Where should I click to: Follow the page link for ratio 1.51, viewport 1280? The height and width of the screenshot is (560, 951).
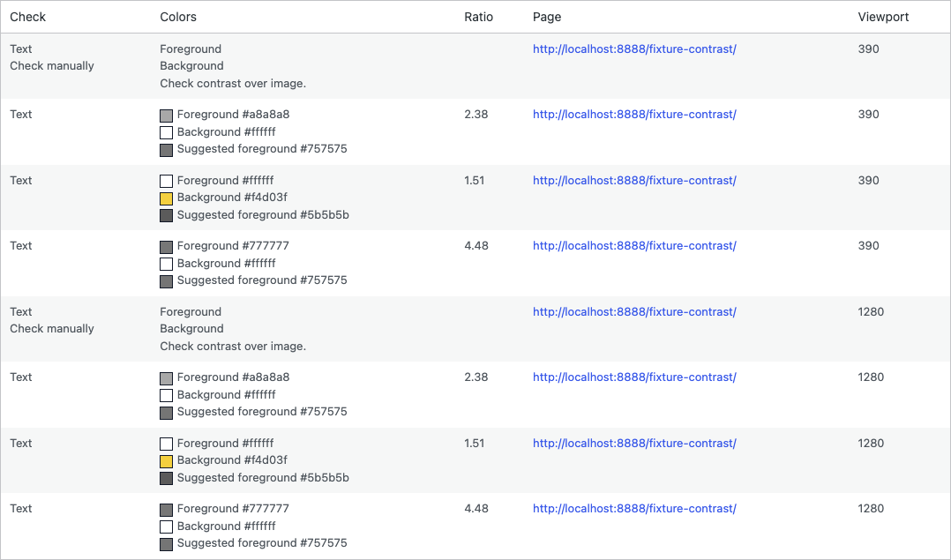pyautogui.click(x=634, y=444)
